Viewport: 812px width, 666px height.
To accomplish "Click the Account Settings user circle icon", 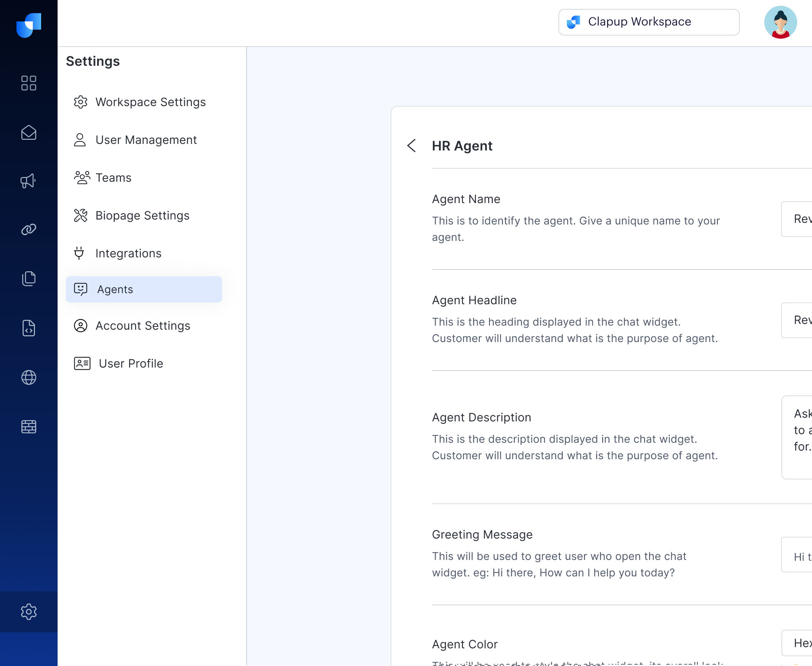I will [81, 326].
